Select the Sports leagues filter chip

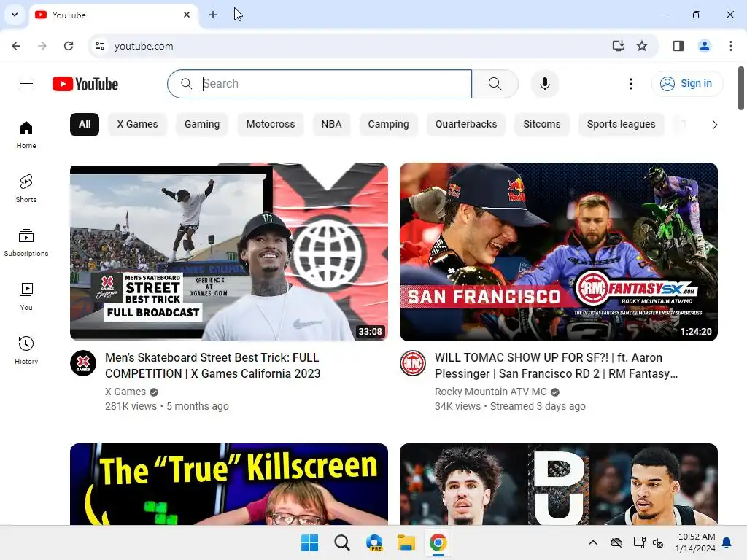tap(621, 124)
